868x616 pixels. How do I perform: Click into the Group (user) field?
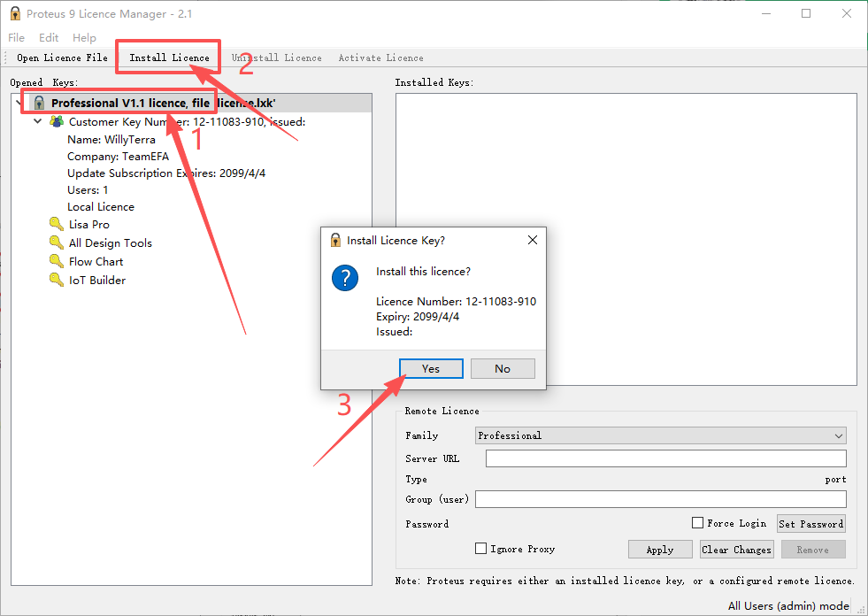tap(660, 499)
